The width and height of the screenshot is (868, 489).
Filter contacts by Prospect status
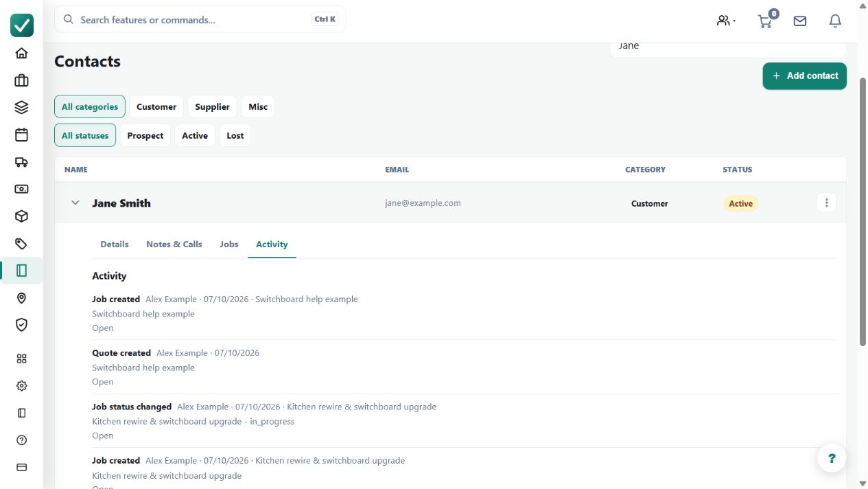(x=145, y=135)
